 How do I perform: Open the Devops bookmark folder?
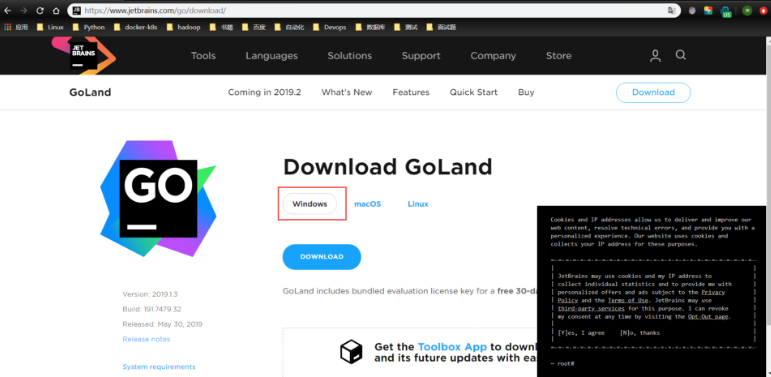pos(329,27)
